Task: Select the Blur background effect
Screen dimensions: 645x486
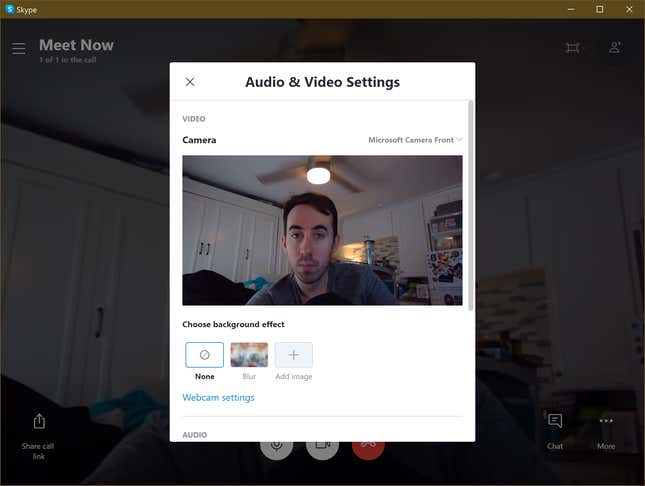Action: pos(249,355)
